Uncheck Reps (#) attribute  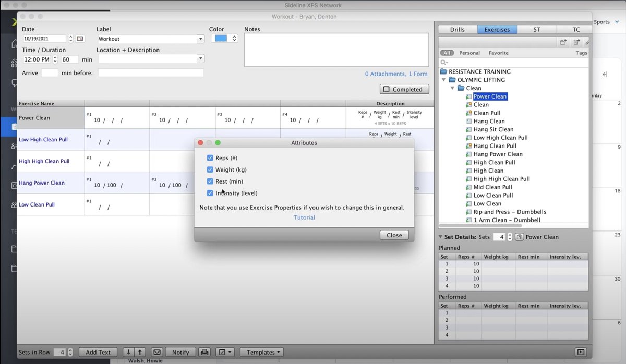pyautogui.click(x=210, y=157)
